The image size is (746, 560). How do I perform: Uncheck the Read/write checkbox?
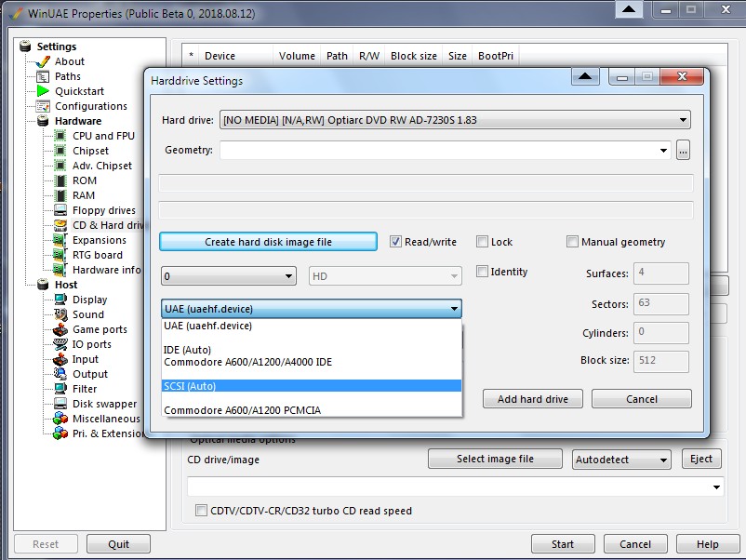(x=395, y=242)
